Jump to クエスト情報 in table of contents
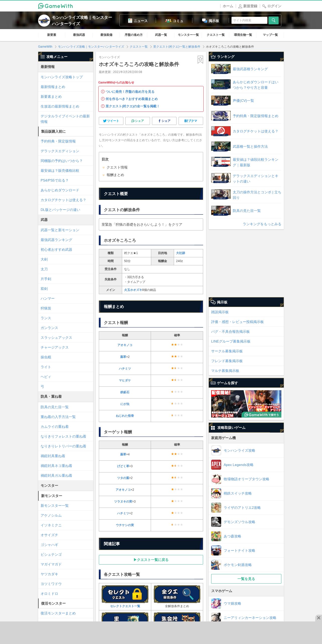 (x=117, y=167)
